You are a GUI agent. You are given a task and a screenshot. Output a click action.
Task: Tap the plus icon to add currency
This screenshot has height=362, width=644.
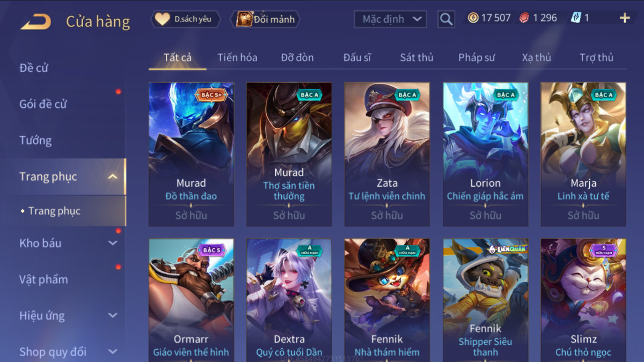click(625, 18)
